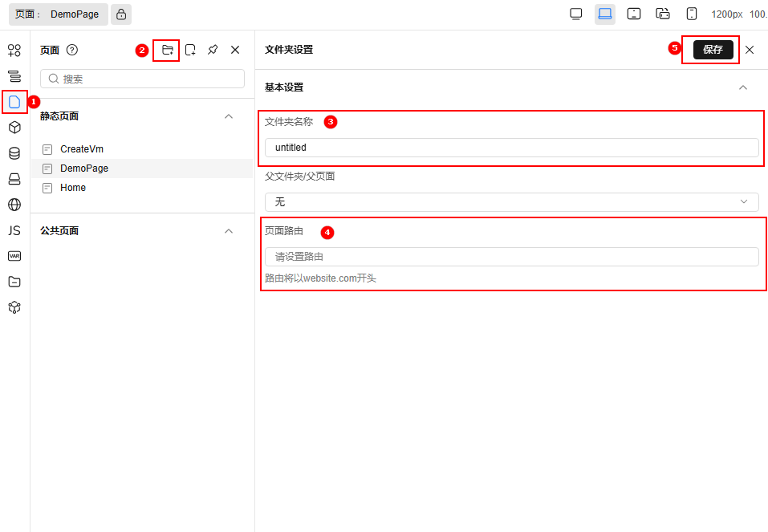Collapse the 基本设置 section

tap(743, 87)
